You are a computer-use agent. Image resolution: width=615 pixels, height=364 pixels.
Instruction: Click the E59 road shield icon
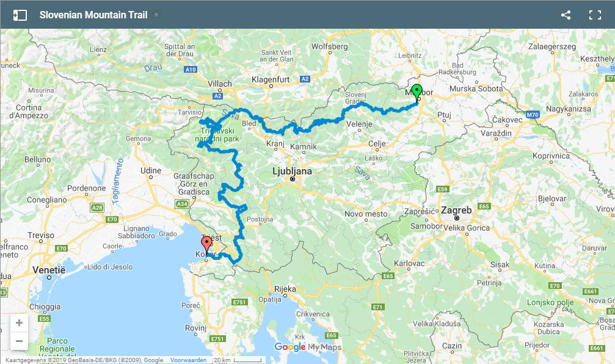442,189
